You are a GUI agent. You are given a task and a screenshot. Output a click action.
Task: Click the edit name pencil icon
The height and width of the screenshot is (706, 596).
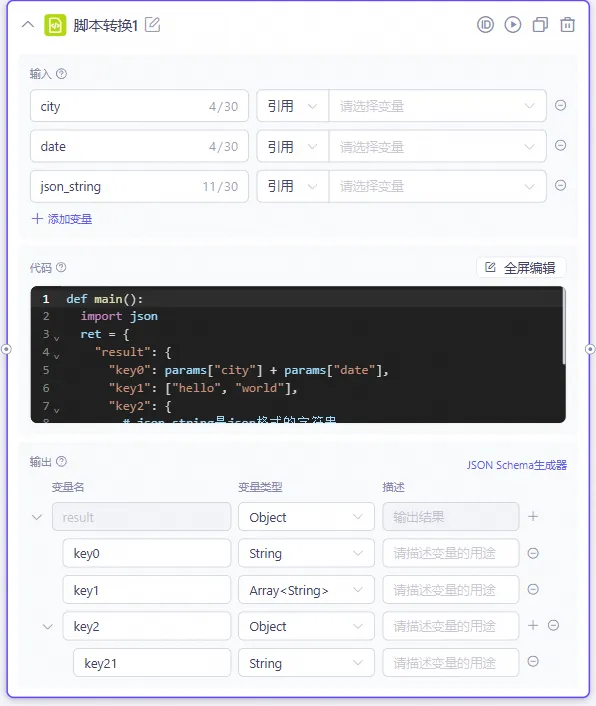pyautogui.click(x=153, y=25)
